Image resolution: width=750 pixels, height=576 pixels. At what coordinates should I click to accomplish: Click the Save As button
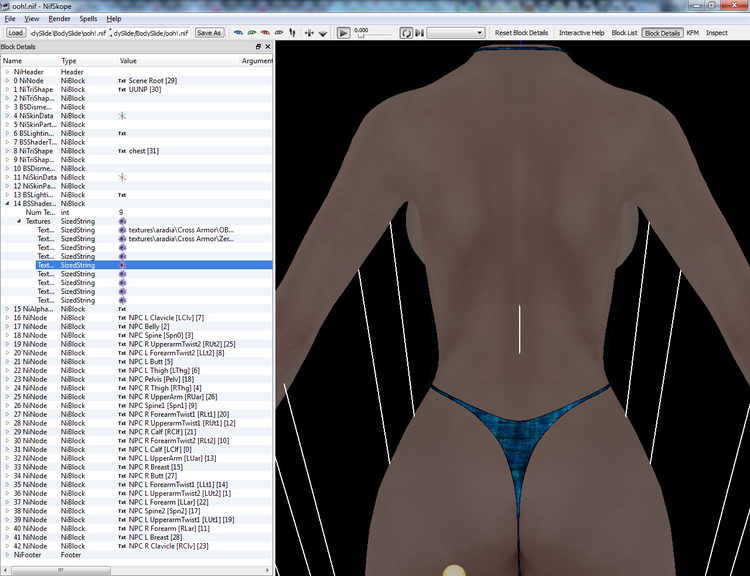(209, 33)
